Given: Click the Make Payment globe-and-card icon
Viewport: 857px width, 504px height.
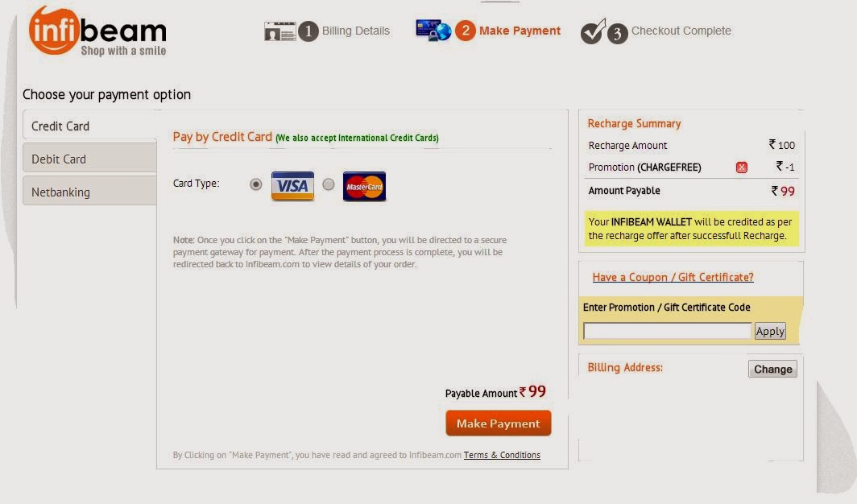Looking at the screenshot, I should (433, 31).
